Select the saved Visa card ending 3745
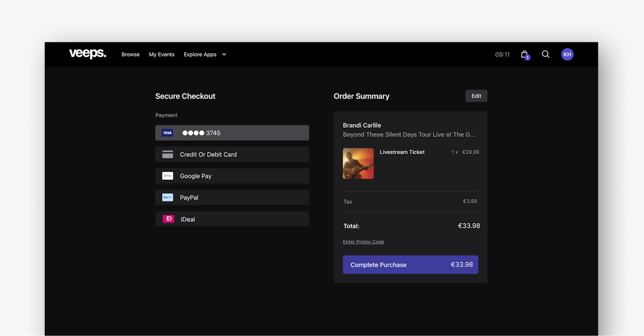Viewport: 644px width, 336px height. [232, 133]
